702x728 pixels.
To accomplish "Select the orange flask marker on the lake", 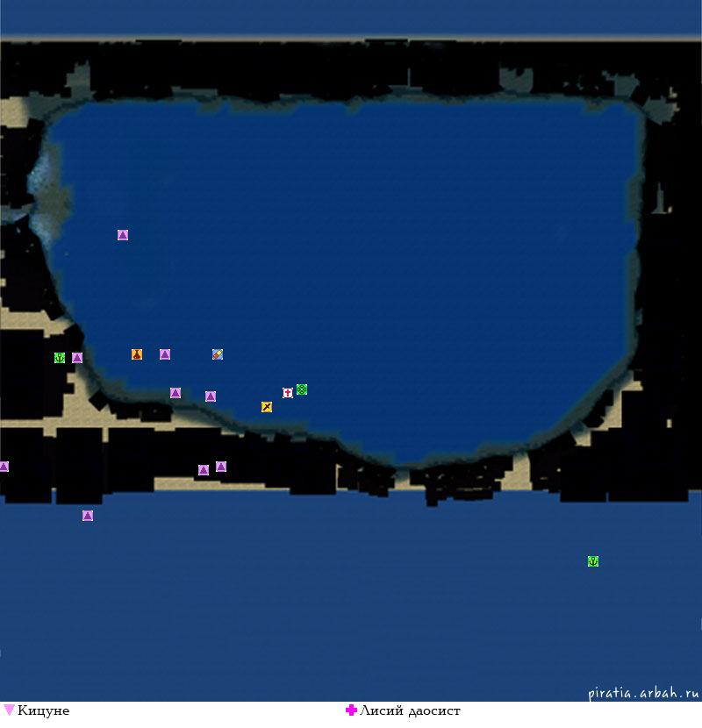I will point(137,354).
